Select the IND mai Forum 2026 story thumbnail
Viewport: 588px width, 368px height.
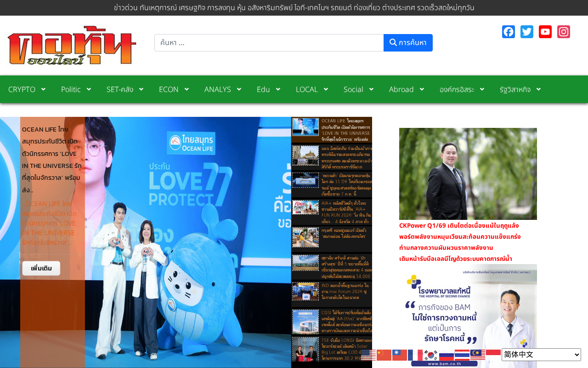[305, 292]
